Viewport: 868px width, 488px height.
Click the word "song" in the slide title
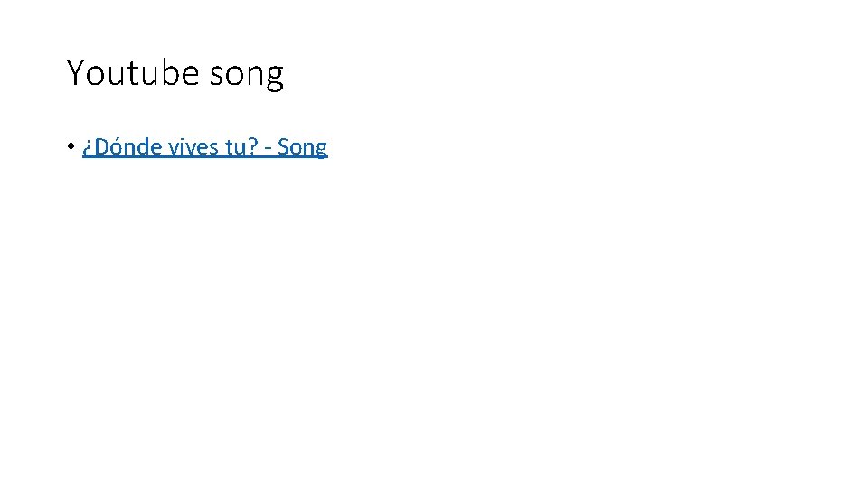(246, 75)
